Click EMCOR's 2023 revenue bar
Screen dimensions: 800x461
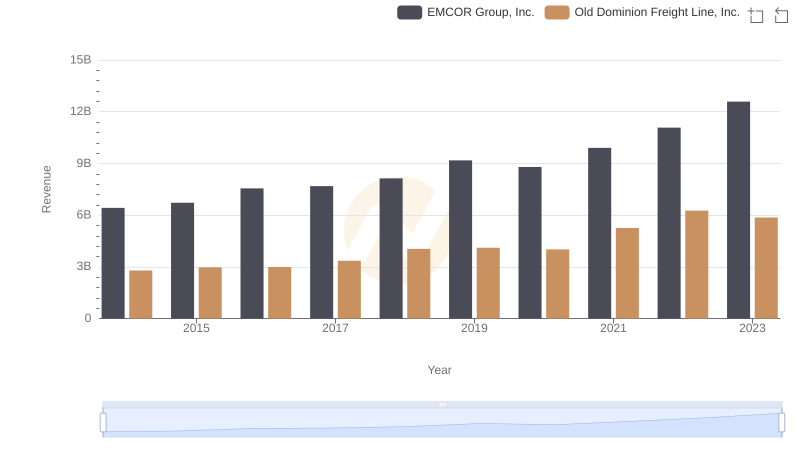tap(738, 210)
